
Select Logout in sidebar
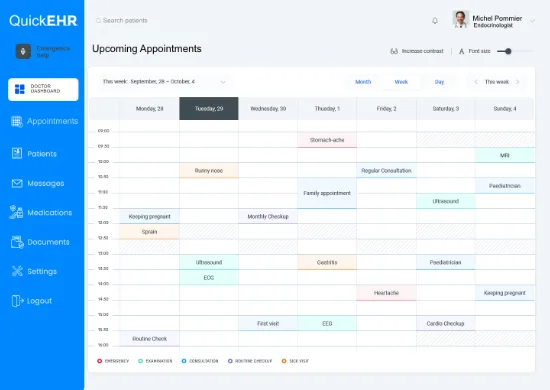pyautogui.click(x=32, y=301)
